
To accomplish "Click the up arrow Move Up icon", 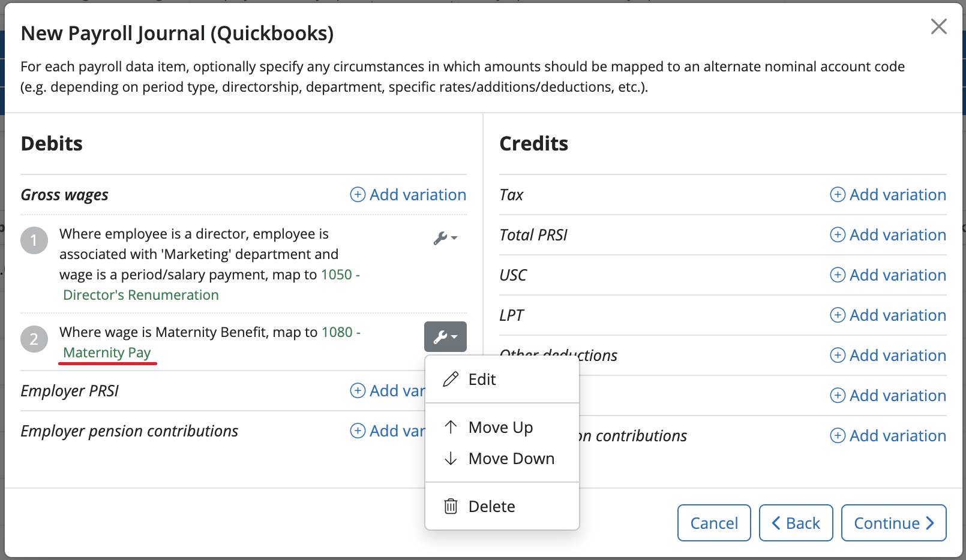I will (451, 427).
